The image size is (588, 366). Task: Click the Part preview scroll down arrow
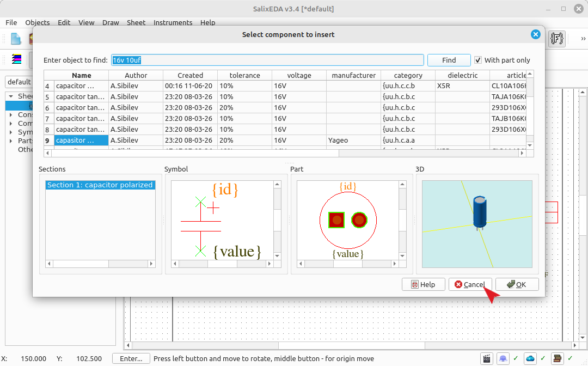point(402,256)
